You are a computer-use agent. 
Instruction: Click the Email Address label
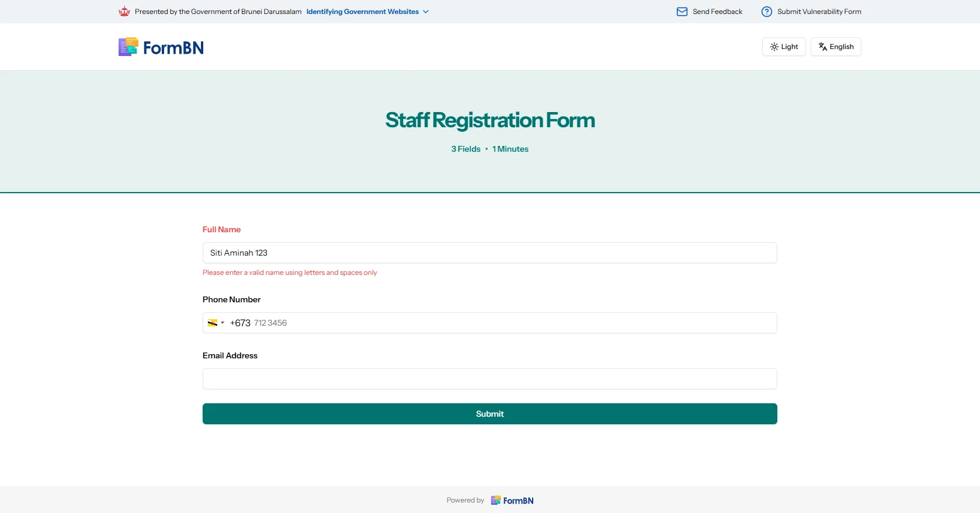coord(230,355)
